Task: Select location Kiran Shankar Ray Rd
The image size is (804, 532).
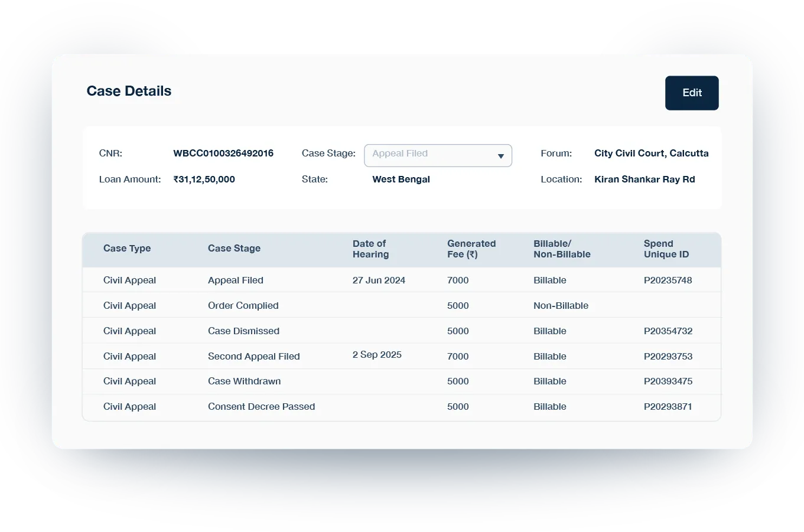Action: point(644,179)
